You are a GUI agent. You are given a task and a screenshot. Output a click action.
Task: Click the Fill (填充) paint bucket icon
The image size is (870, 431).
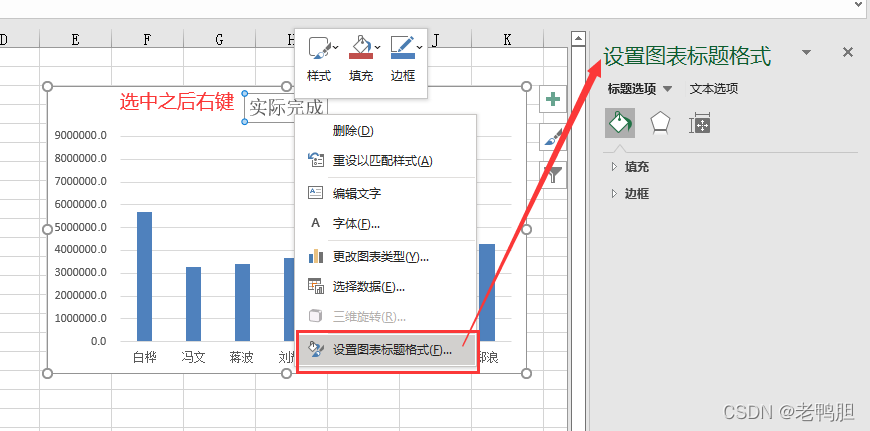pyautogui.click(x=361, y=48)
